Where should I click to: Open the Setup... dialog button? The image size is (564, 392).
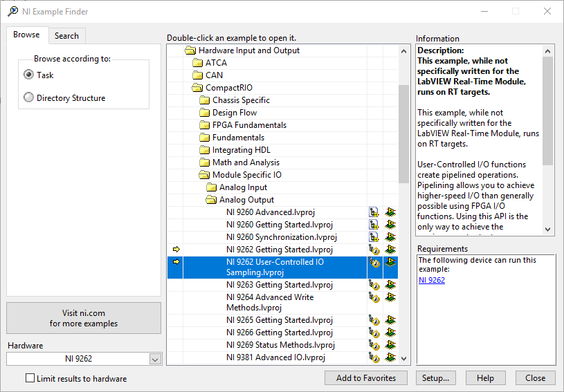(x=435, y=378)
